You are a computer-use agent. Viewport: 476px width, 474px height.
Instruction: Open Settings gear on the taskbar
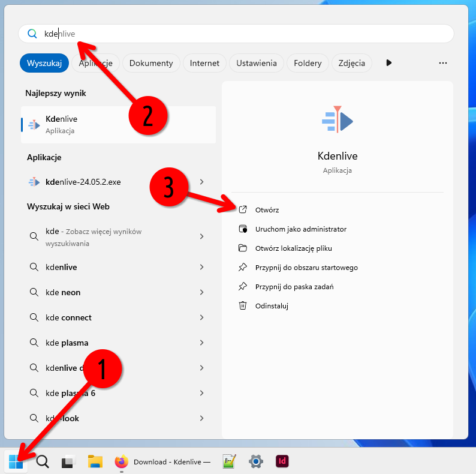click(x=256, y=461)
